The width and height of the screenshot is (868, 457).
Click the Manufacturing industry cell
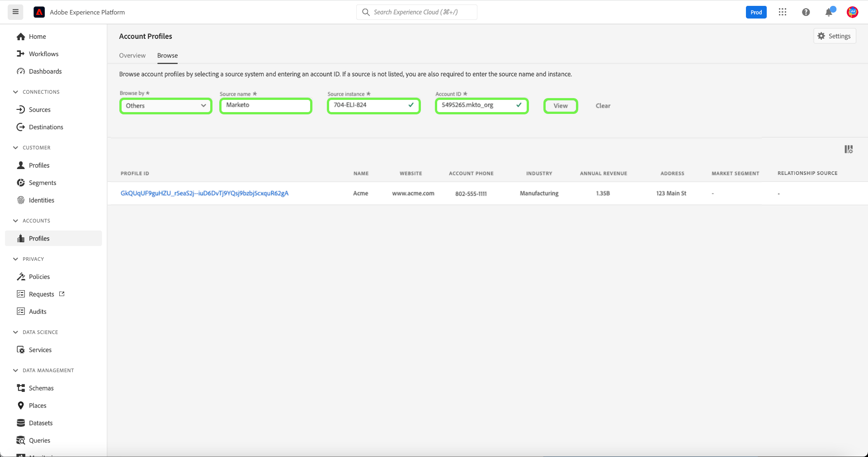[x=539, y=193]
